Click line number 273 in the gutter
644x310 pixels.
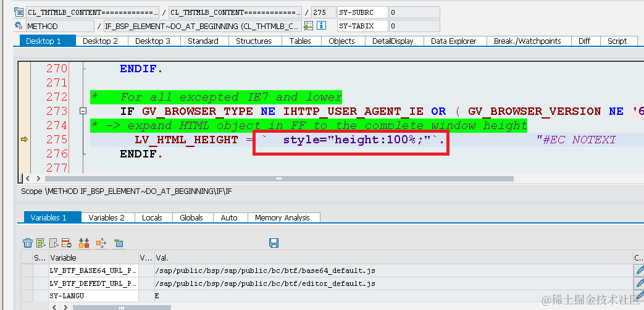[x=57, y=111]
